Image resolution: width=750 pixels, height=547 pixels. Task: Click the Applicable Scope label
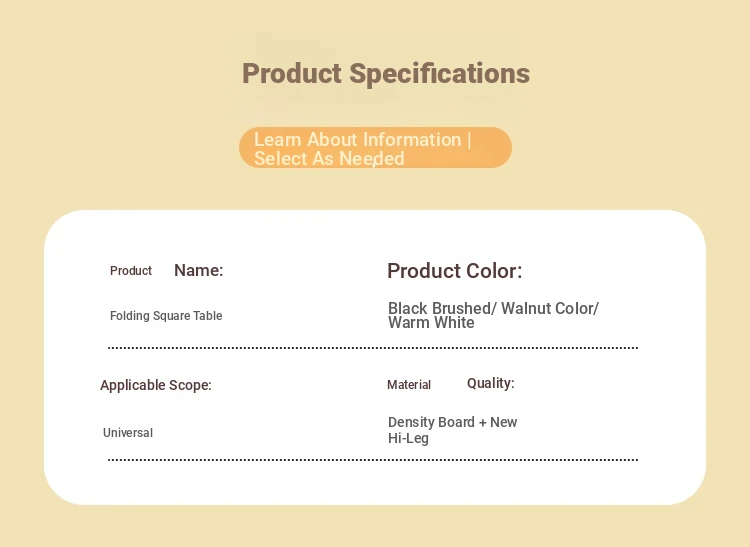click(155, 385)
